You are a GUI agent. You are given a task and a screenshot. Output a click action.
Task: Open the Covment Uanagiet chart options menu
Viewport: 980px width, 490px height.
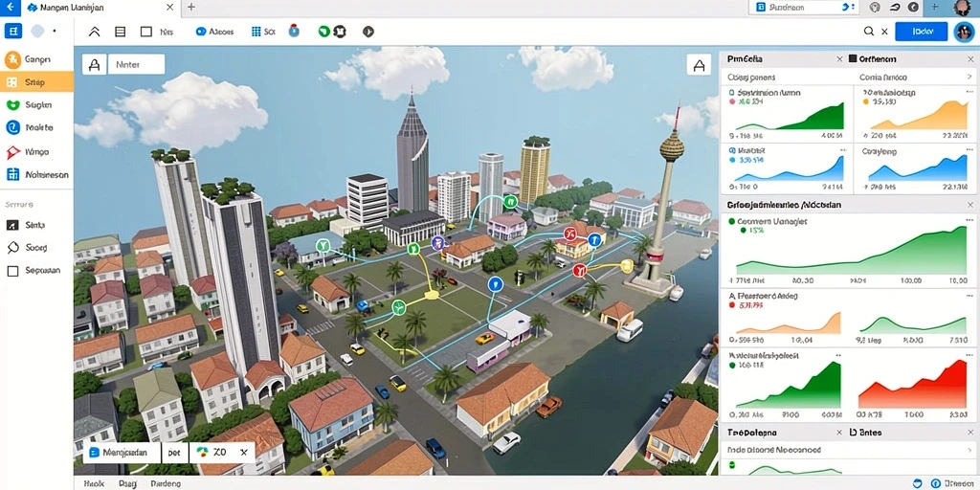pyautogui.click(x=969, y=221)
